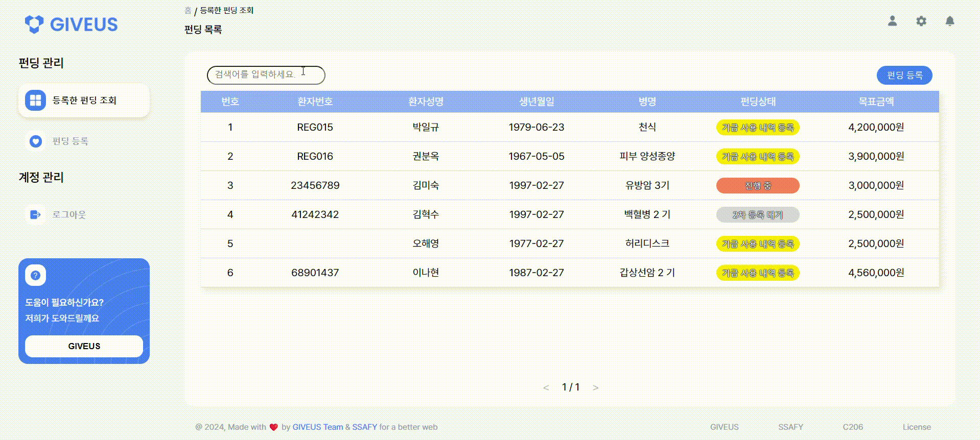Select patient number 41242342 cell
Image resolution: width=980 pixels, height=440 pixels.
[315, 214]
